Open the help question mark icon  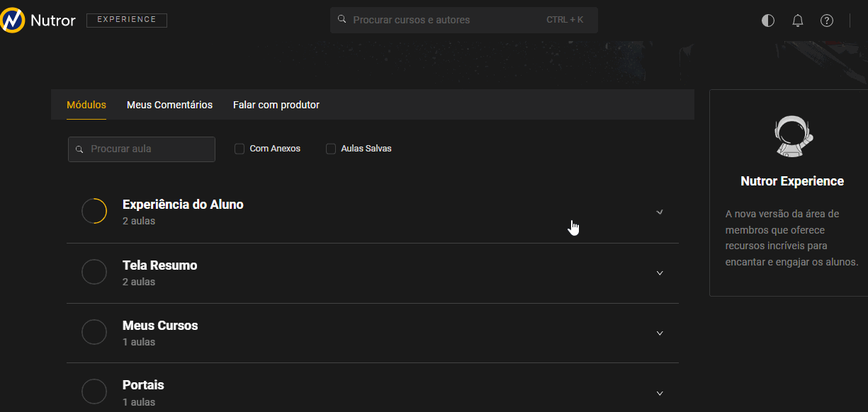(x=827, y=21)
